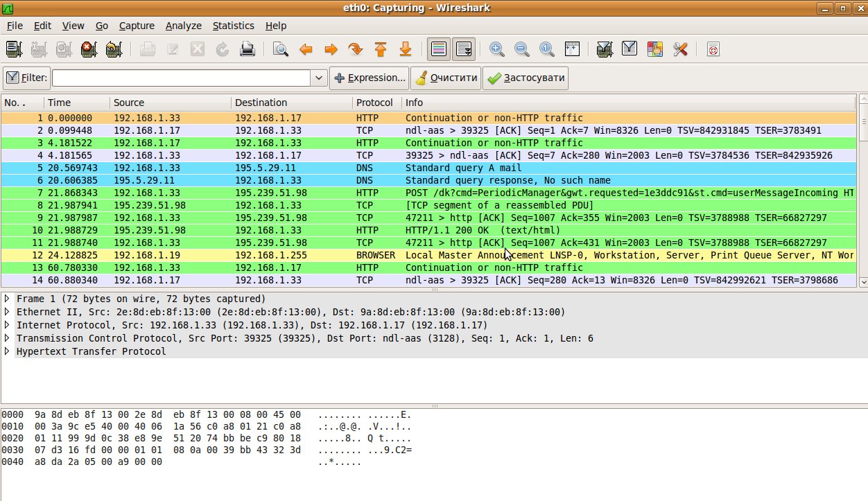This screenshot has height=501, width=868.
Task: Sort by the Destination column header
Action: [291, 103]
